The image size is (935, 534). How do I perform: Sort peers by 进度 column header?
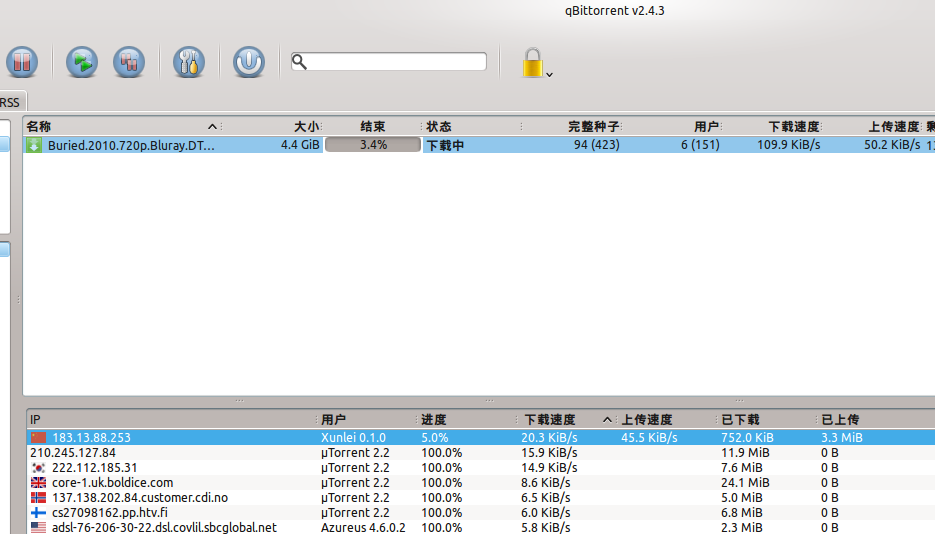point(466,420)
